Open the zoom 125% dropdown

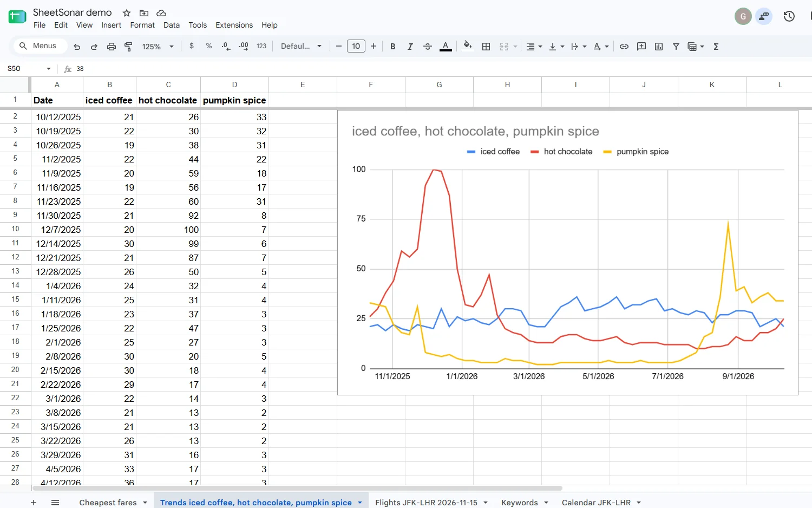click(158, 47)
